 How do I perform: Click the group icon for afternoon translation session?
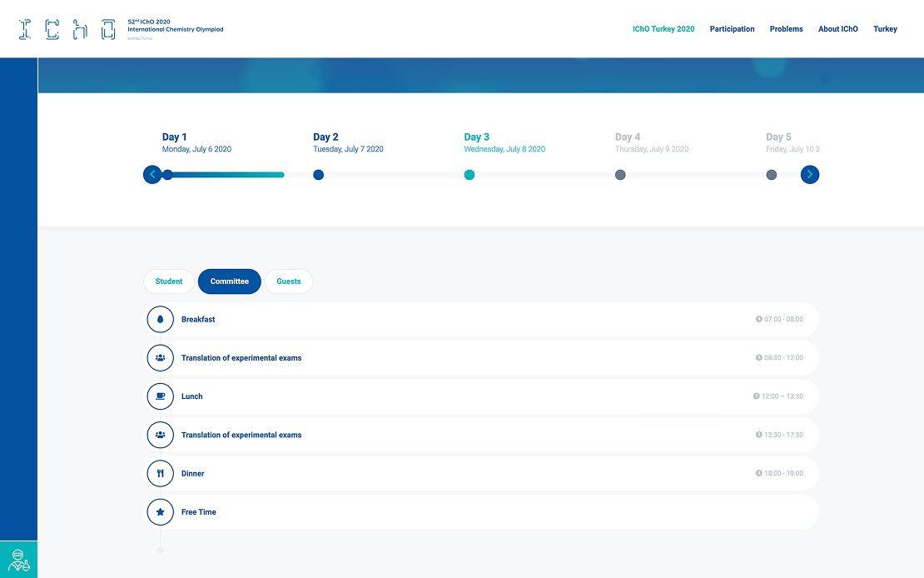click(161, 436)
